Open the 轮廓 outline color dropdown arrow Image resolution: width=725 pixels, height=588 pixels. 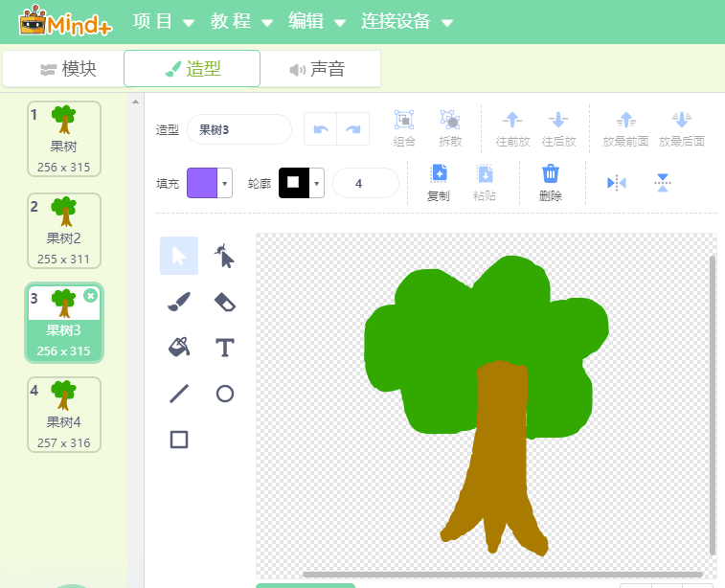pos(317,183)
